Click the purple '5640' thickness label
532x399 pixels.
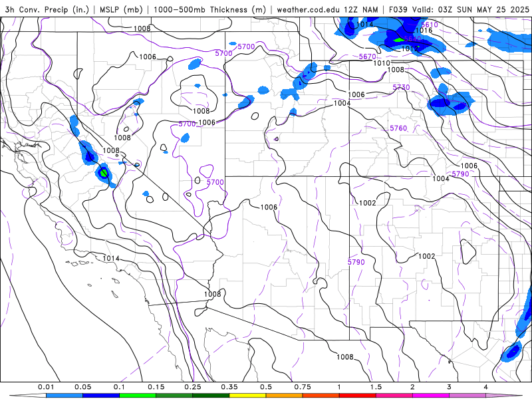412,39
